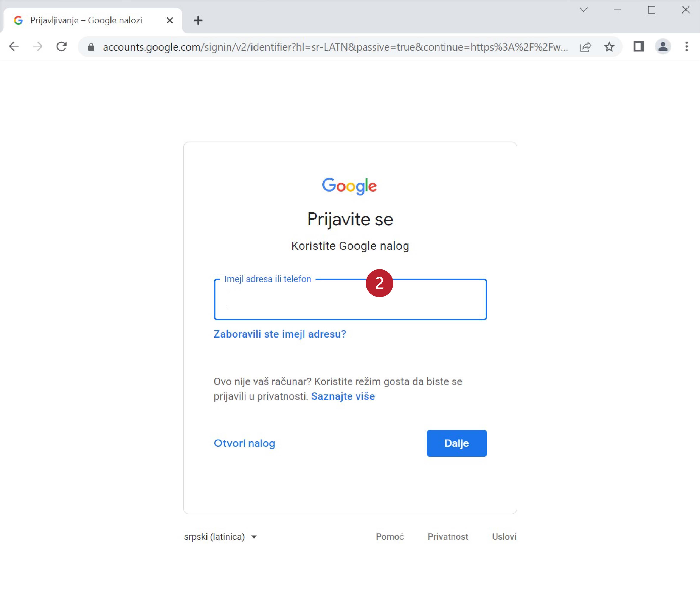Reload the page with refresh icon

tap(62, 46)
